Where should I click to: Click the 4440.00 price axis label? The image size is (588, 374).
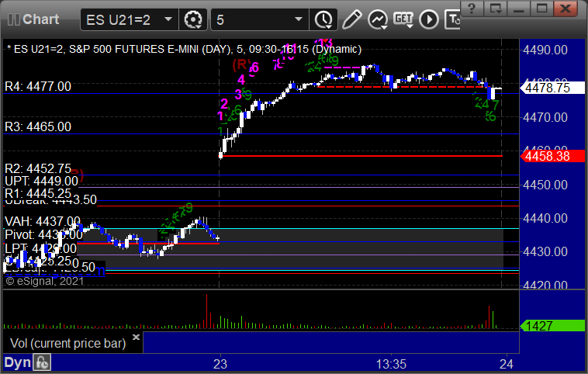click(x=545, y=218)
